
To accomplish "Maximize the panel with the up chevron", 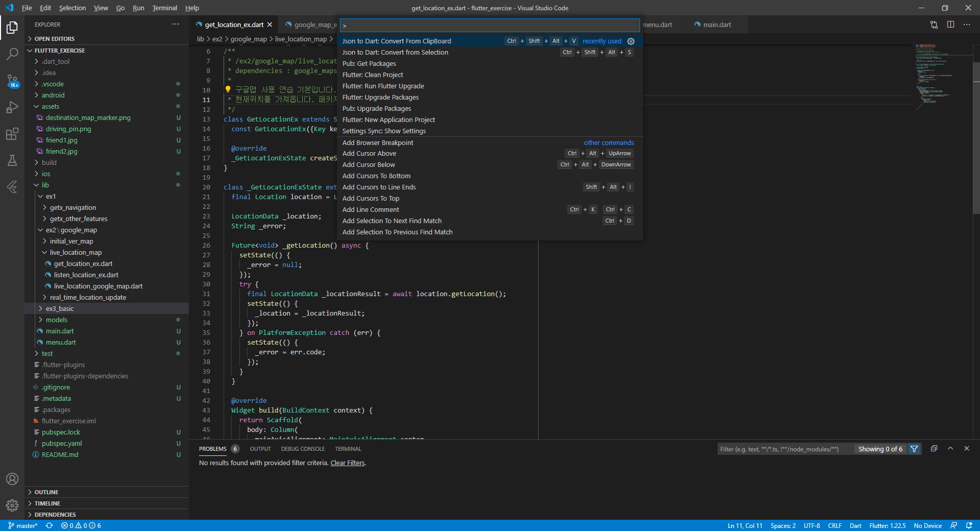I will point(950,448).
